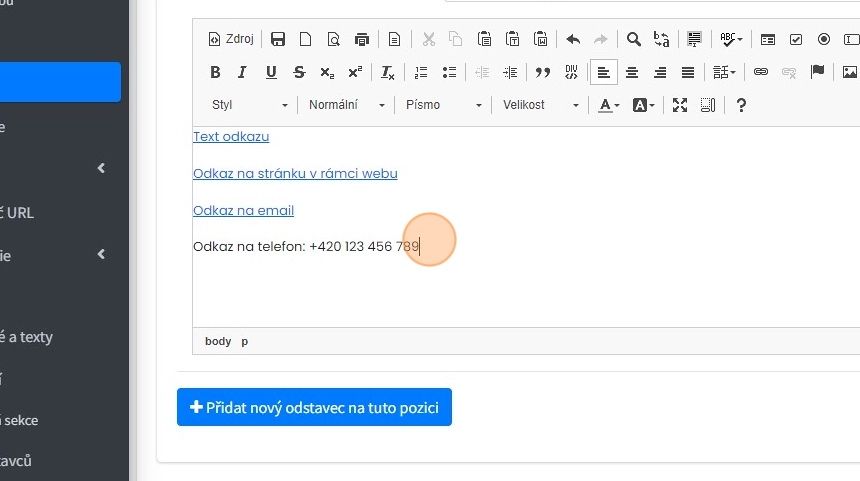Toggle Bold formatting
860x481 pixels.
click(215, 72)
